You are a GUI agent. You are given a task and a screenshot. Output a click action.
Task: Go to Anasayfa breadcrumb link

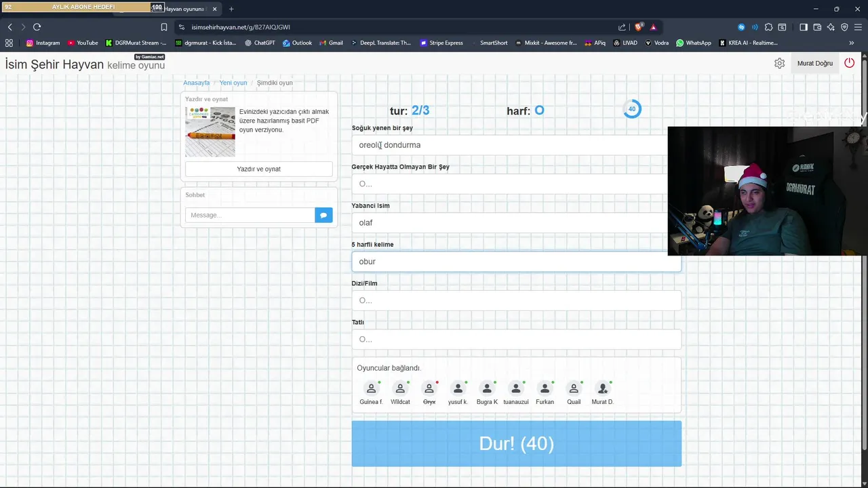pos(197,83)
